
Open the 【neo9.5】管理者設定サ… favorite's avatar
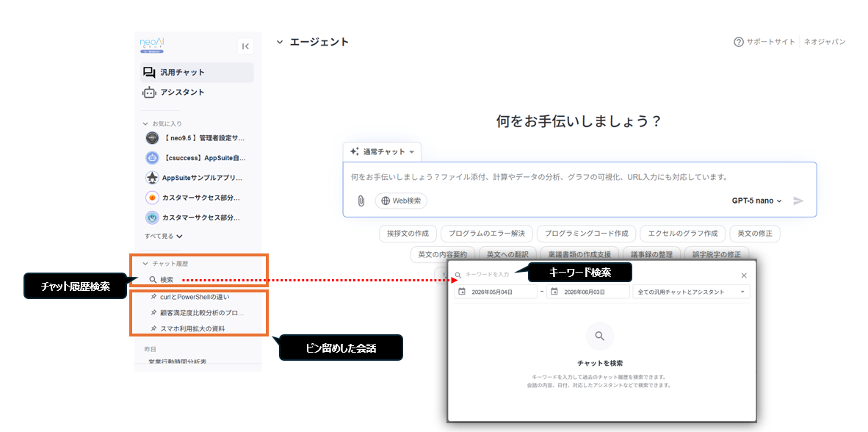(152, 138)
